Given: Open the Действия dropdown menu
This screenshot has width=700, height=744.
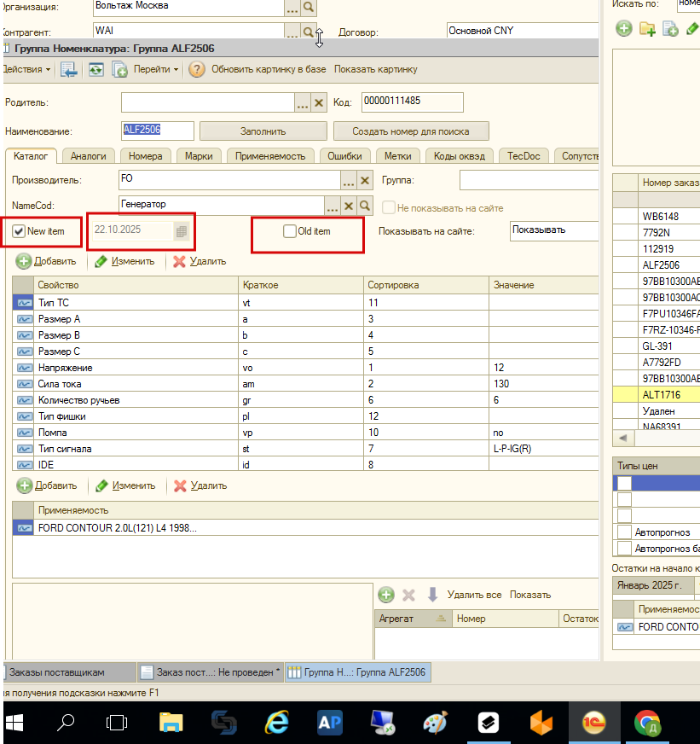Looking at the screenshot, I should 26,69.
